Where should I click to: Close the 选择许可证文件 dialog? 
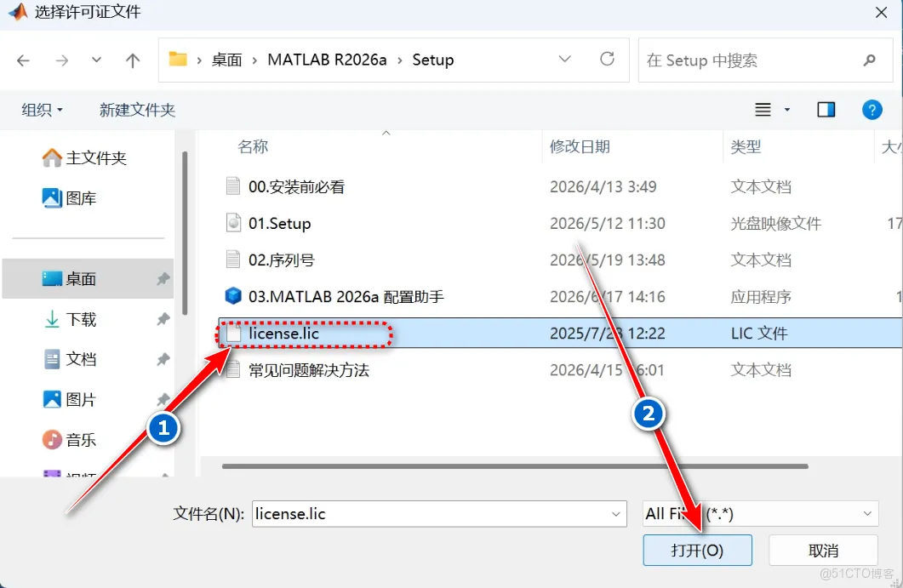pos(881,12)
